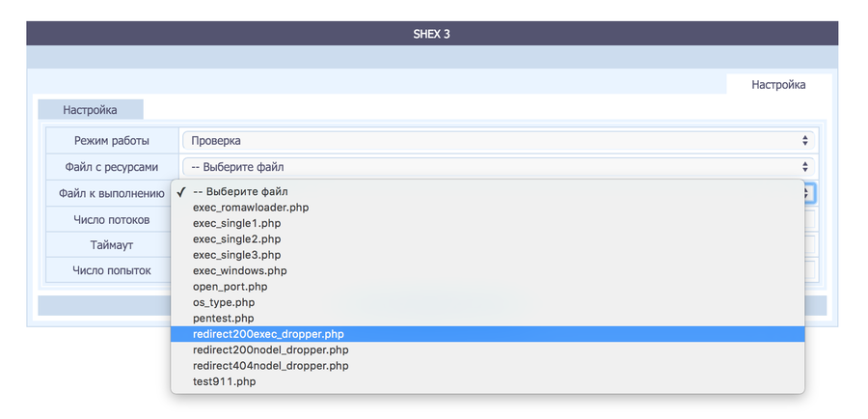Select test911.php file

(x=225, y=382)
